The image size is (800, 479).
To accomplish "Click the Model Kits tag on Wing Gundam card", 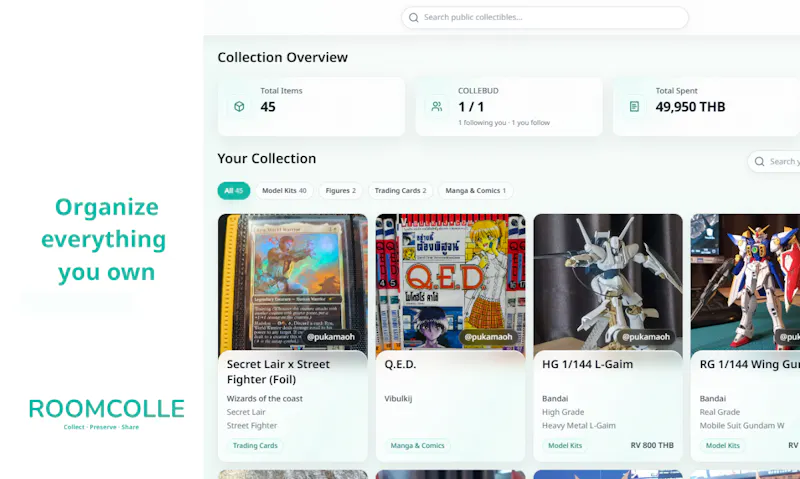I will tap(722, 445).
